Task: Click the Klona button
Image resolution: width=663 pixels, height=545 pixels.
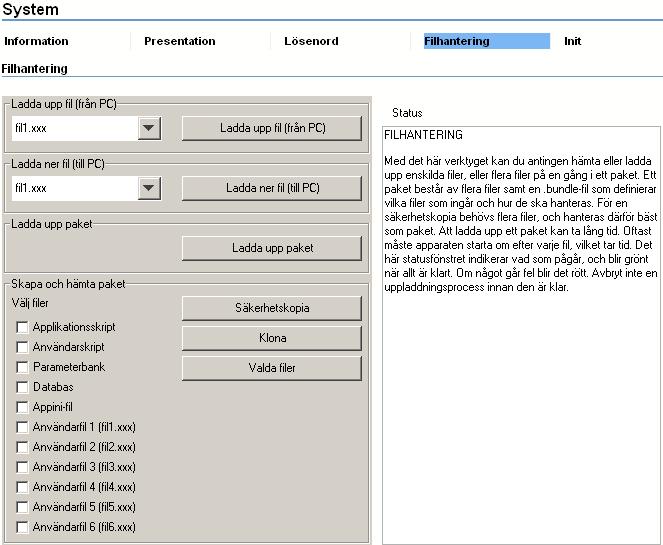Action: [272, 338]
